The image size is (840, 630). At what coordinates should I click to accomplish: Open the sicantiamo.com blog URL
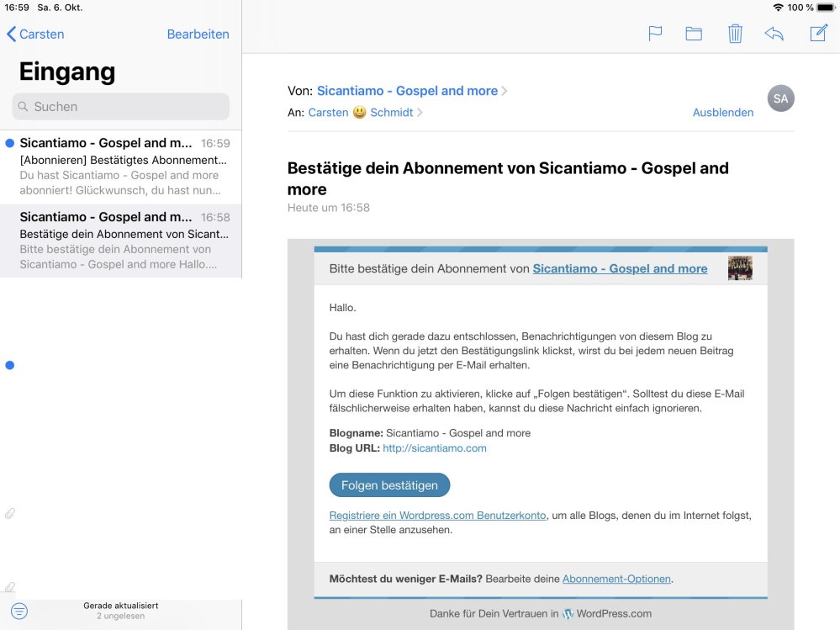coord(434,448)
